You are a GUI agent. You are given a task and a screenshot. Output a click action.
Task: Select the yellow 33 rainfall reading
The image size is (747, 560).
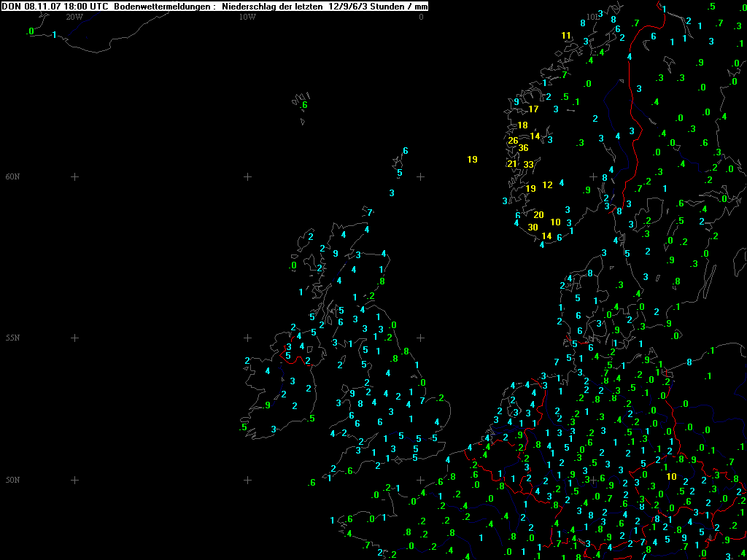528,165
